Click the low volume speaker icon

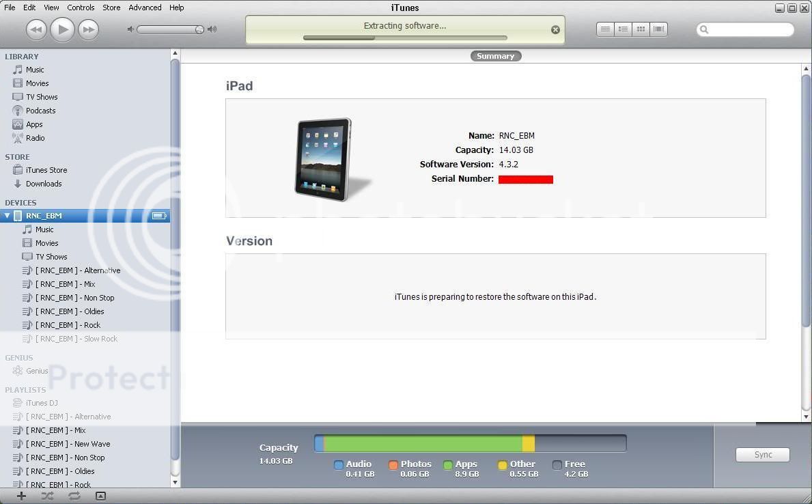click(x=130, y=29)
